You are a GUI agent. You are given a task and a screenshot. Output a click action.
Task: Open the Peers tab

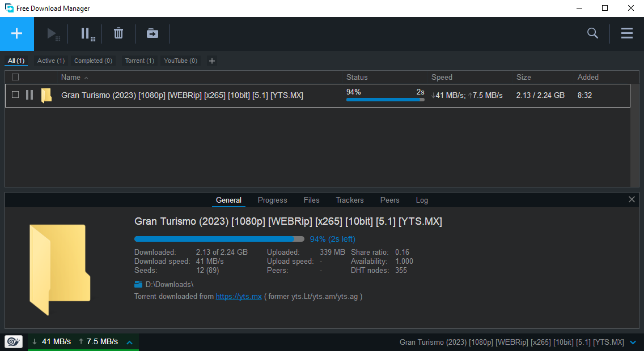pyautogui.click(x=389, y=200)
